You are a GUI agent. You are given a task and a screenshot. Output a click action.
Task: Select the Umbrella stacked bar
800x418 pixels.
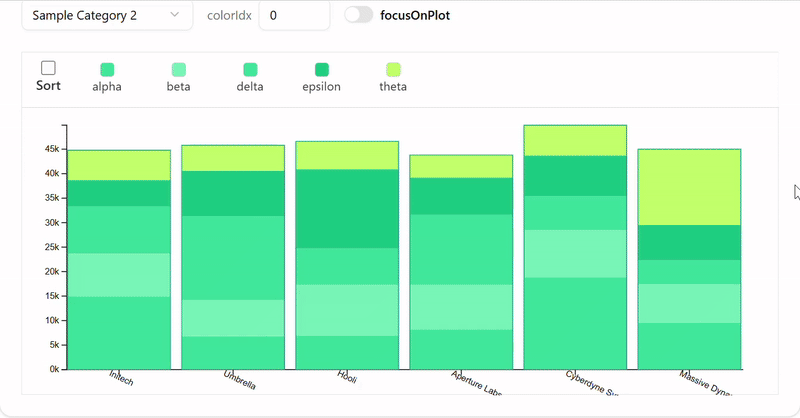pyautogui.click(x=232, y=258)
